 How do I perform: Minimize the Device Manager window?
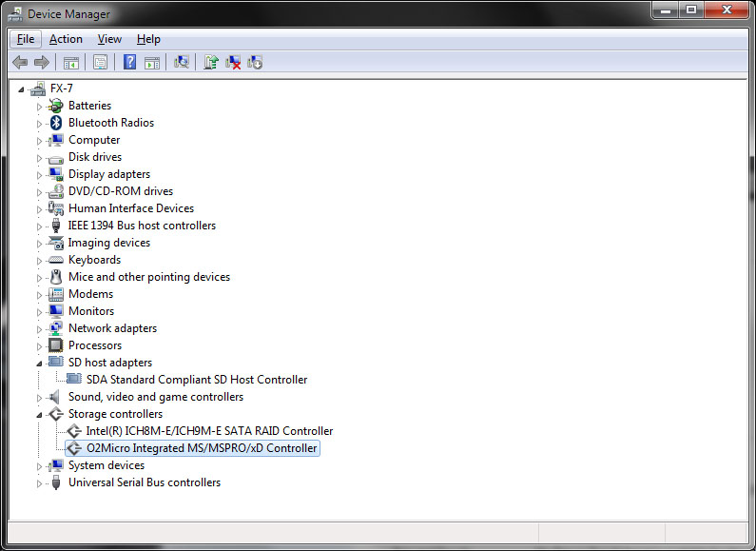point(667,10)
